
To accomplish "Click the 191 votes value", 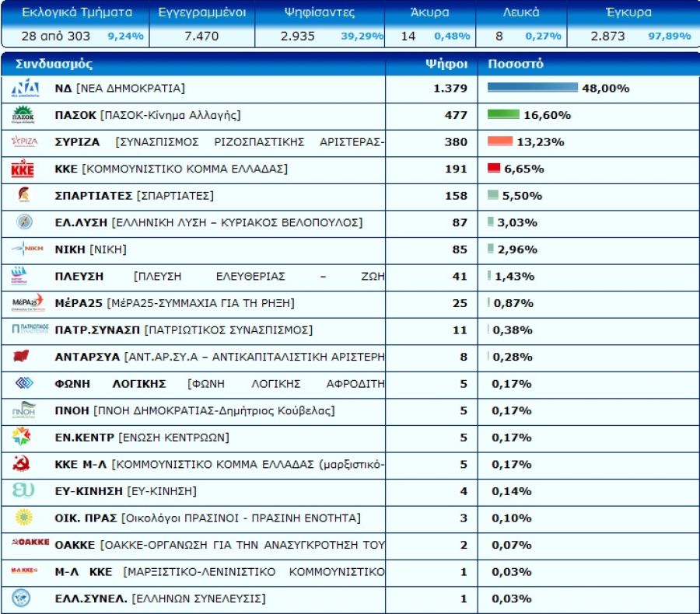I will (x=456, y=169).
